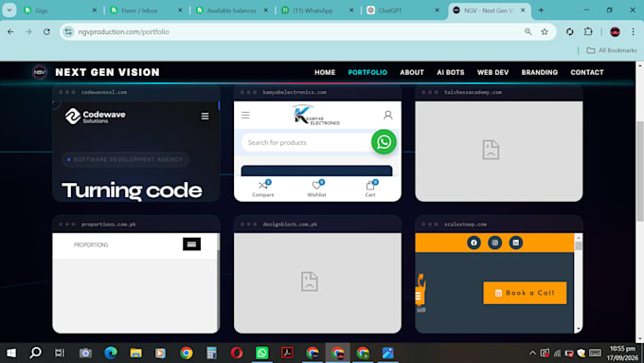Reload the current page
Screen dimensions: 644x363
point(46,31)
